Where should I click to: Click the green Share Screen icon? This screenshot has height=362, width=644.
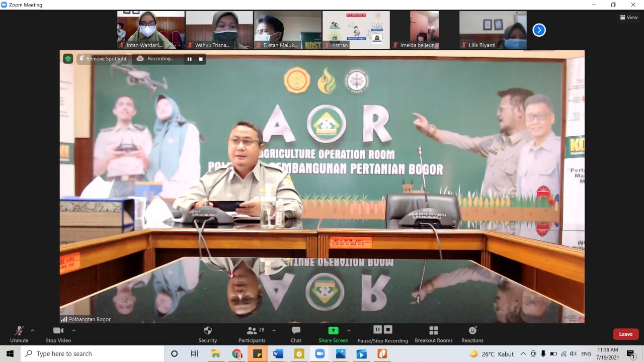pos(333,330)
